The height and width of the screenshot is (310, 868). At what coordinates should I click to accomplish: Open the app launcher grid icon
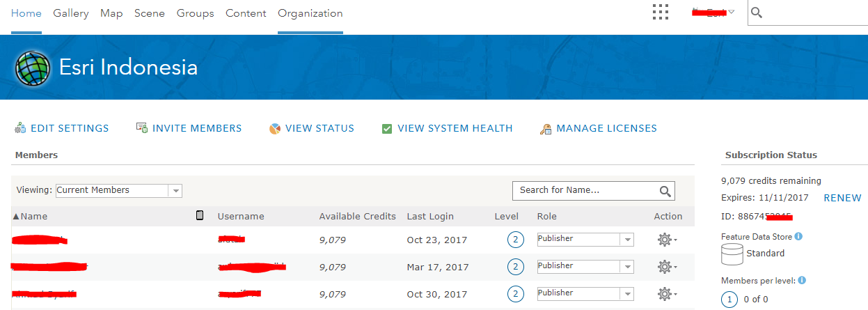[x=661, y=13]
